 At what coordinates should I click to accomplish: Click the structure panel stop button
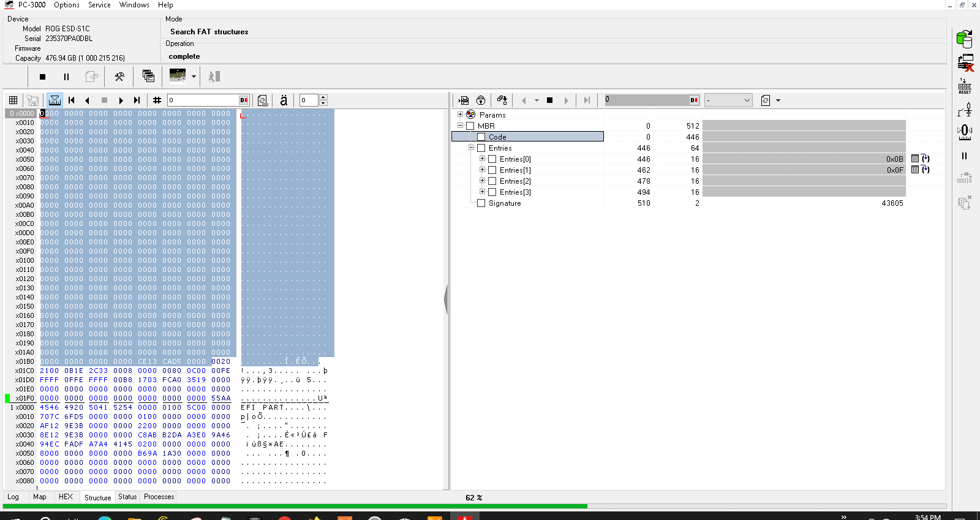pos(549,100)
